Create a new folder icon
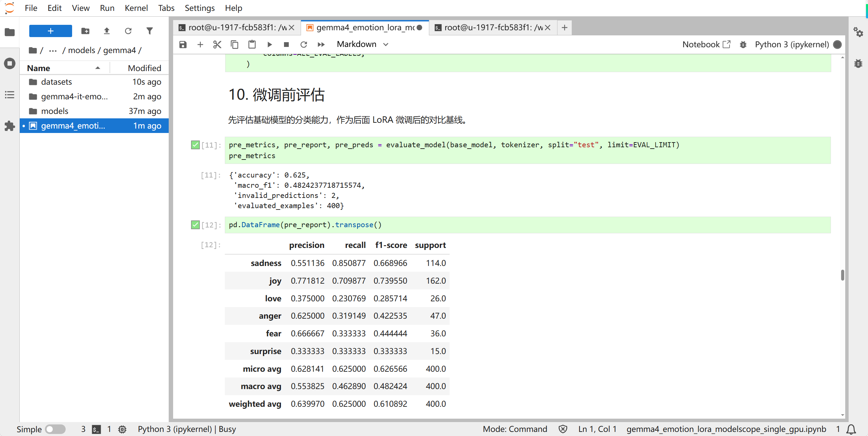This screenshot has height=436, width=868. pyautogui.click(x=85, y=31)
